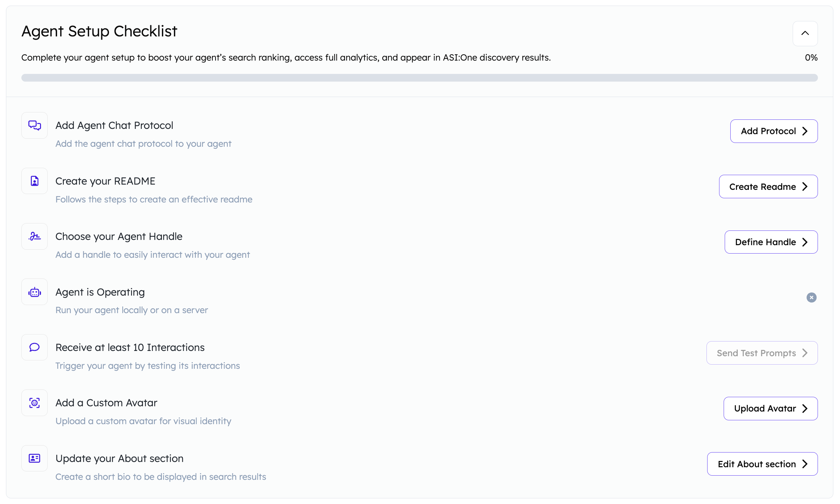Click the 'Add Agent Chat Protocol' title

click(x=114, y=125)
